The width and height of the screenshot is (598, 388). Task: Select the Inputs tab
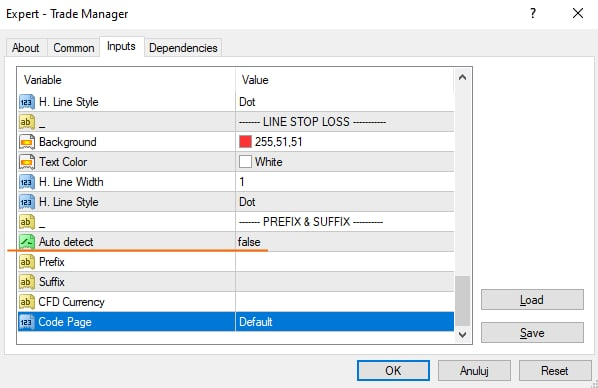point(121,46)
